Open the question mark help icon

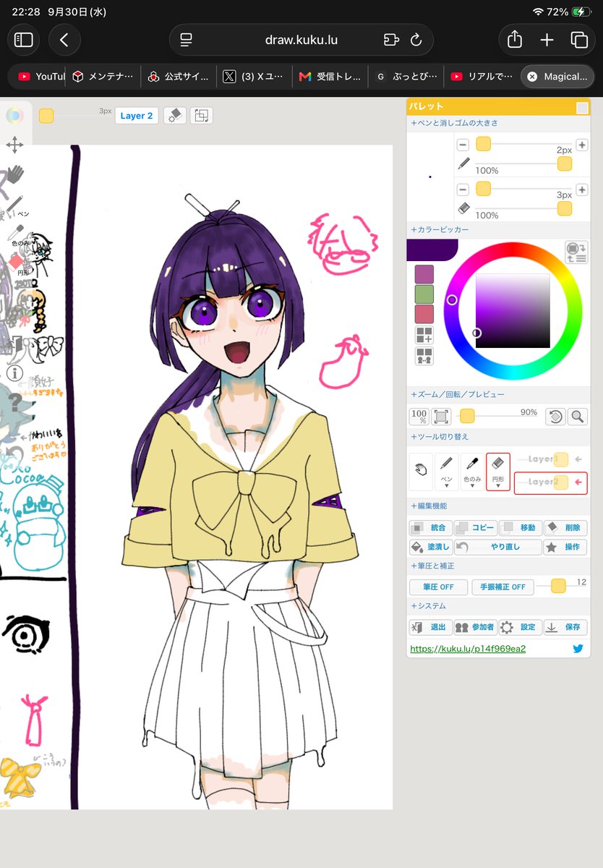15,403
